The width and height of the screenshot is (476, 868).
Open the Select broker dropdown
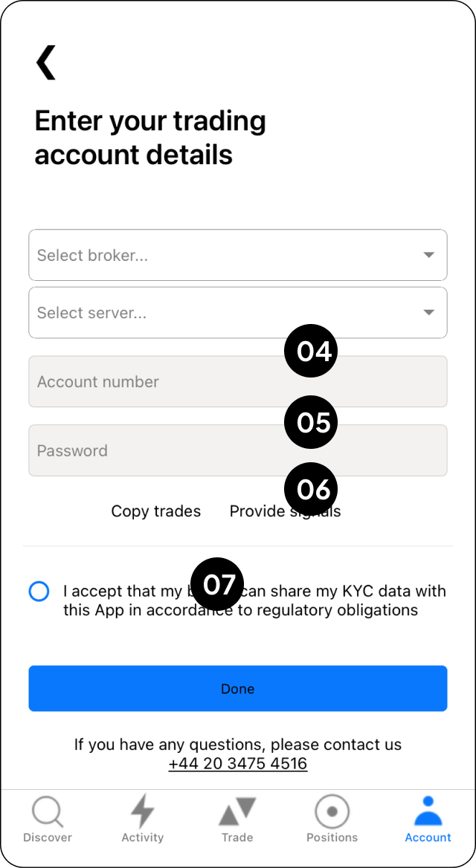tap(223, 255)
